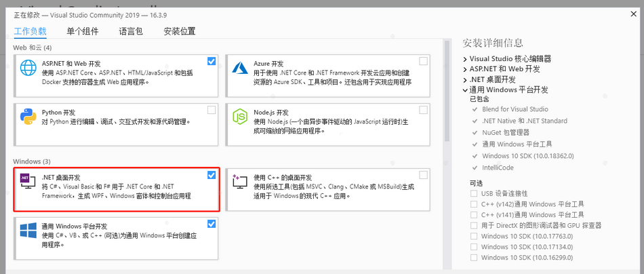Check the Azure 开发 workload checkbox
This screenshot has width=644, height=274.
point(424,62)
